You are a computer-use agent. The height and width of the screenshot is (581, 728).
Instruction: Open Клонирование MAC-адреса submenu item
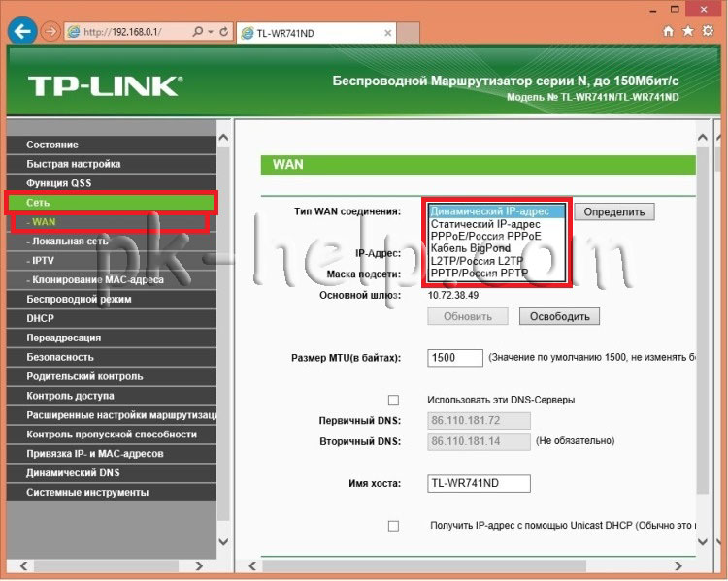112,280
